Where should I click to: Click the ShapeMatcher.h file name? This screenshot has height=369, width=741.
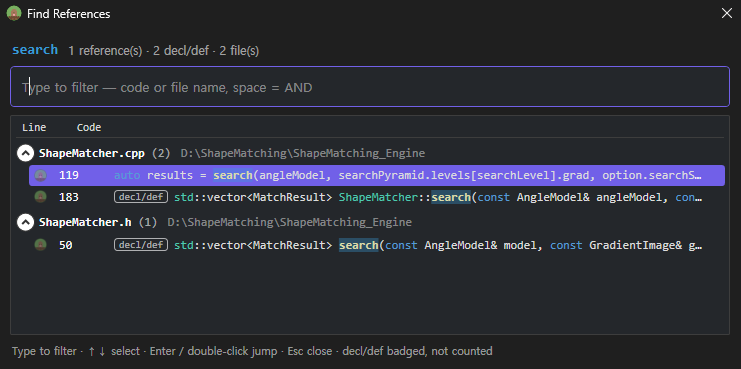point(85,222)
